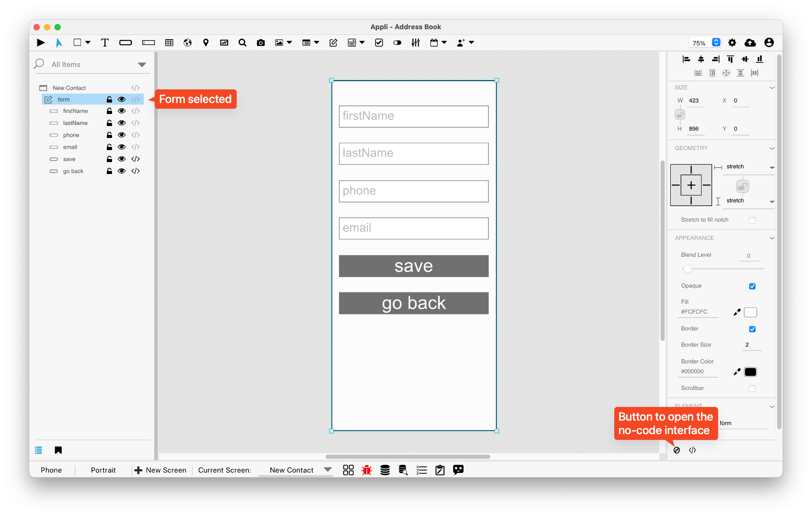The height and width of the screenshot is (516, 812).
Task: Enable the Border checkbox
Action: [x=753, y=329]
